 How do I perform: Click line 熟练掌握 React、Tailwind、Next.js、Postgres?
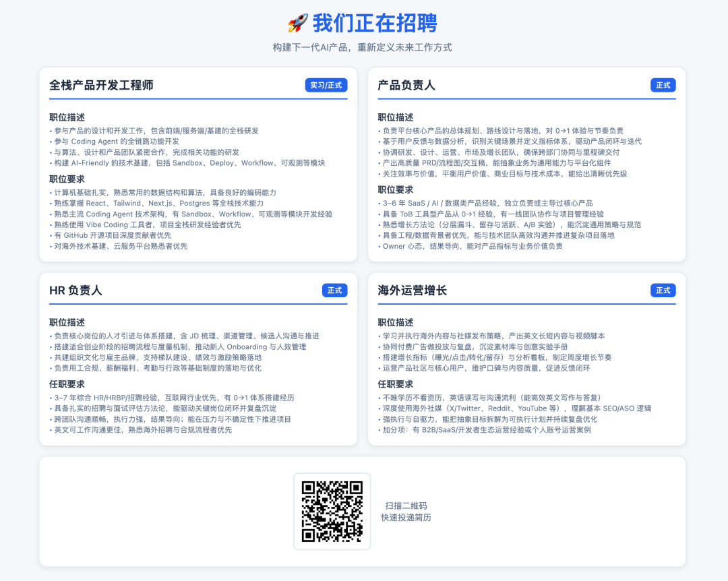point(159,204)
